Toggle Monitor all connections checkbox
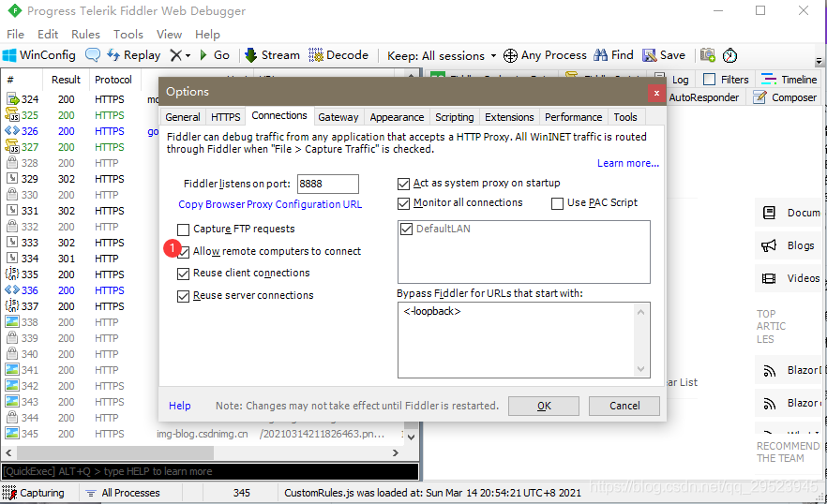 (403, 203)
